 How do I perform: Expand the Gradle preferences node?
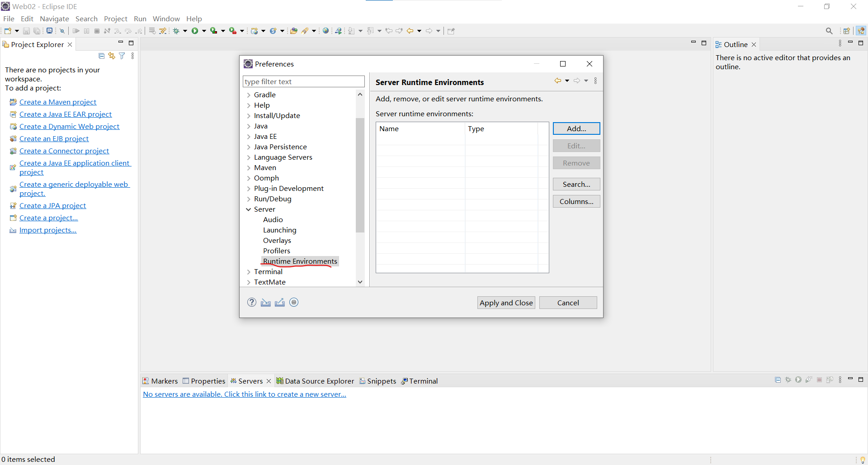(249, 95)
